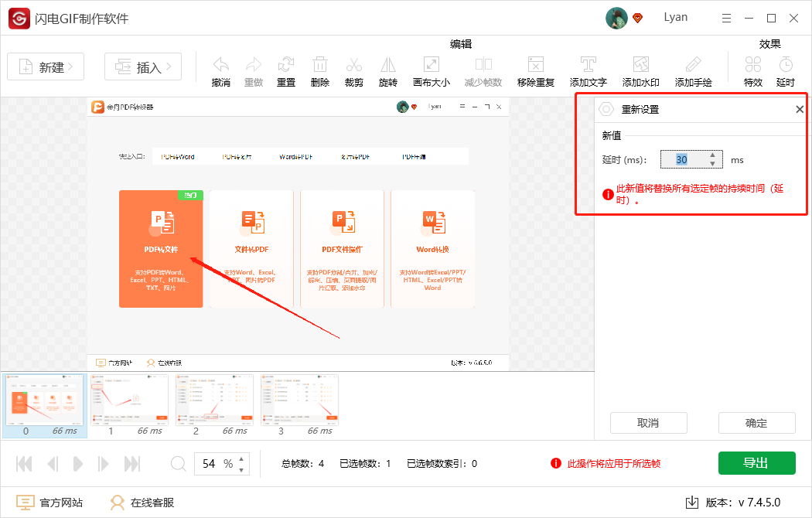Click the 总帧数: 4 status text
Image resolution: width=812 pixels, height=518 pixels.
point(302,464)
